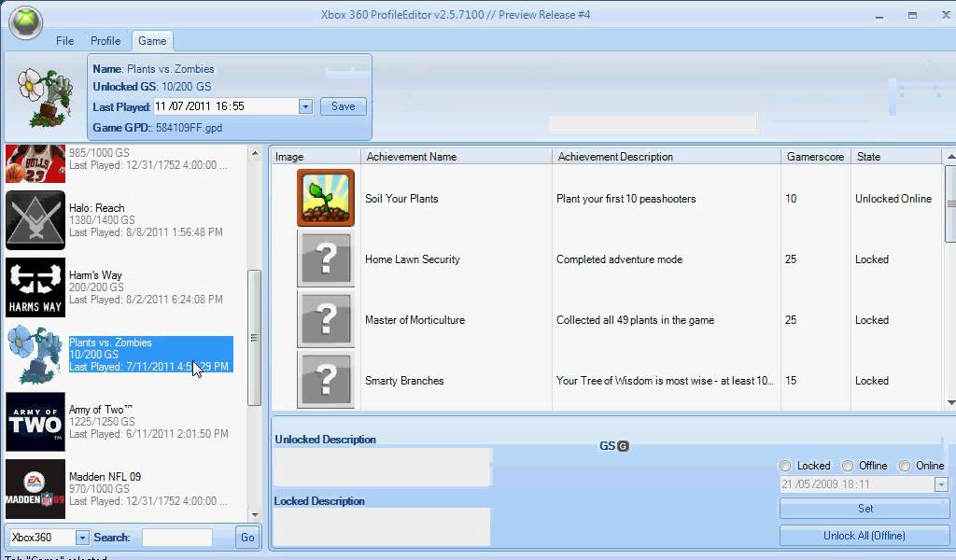Click the Unlock All (Offline) button
The height and width of the screenshot is (560, 956).
(x=865, y=536)
